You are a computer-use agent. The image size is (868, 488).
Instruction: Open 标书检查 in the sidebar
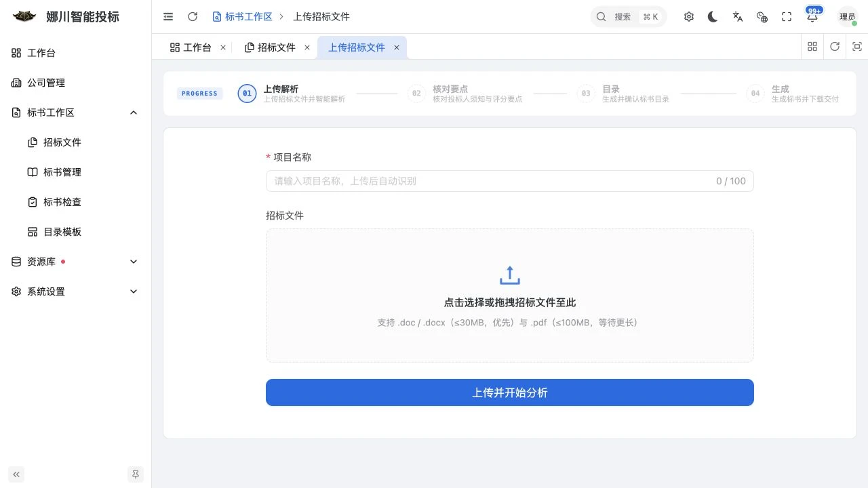click(x=76, y=202)
